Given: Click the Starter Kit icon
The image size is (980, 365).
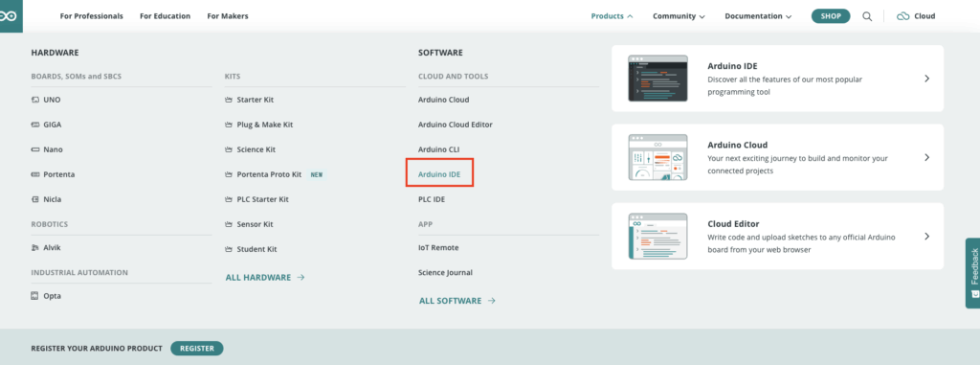Looking at the screenshot, I should 229,100.
